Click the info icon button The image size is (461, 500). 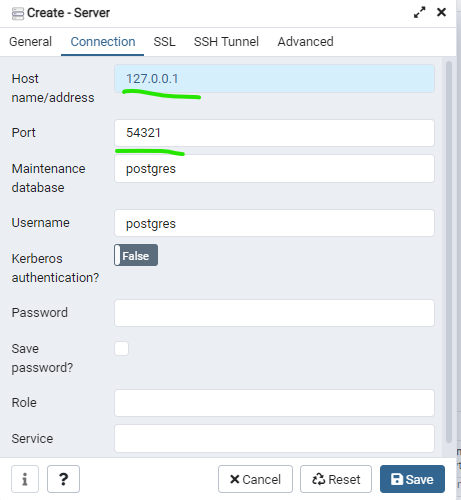[25, 479]
